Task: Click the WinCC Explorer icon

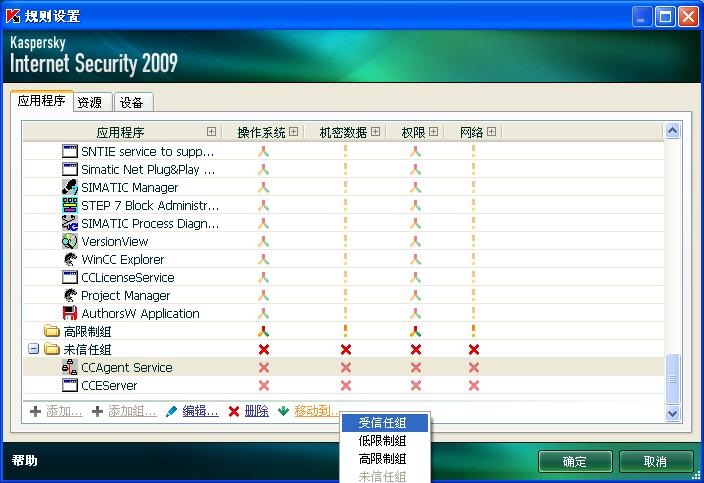Action: click(70, 259)
